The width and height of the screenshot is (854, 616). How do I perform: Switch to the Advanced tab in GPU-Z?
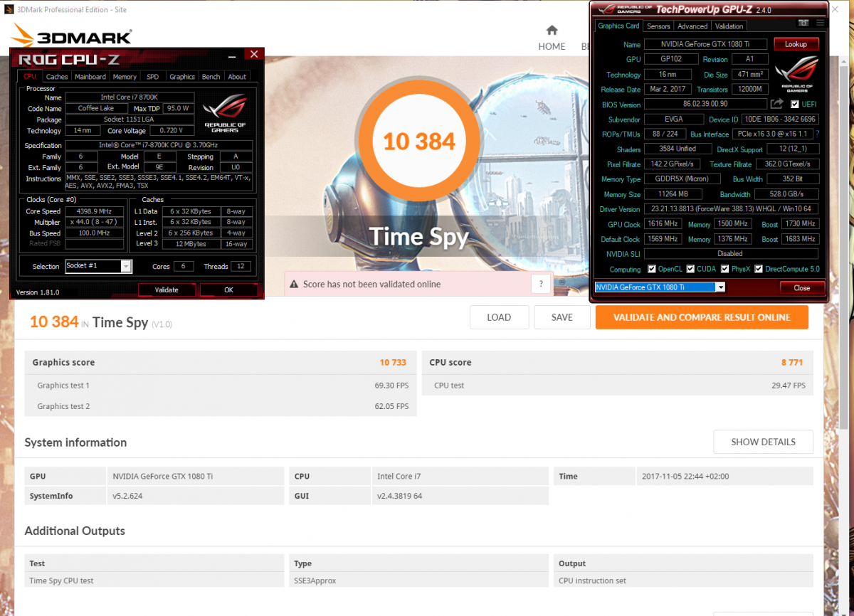692,26
